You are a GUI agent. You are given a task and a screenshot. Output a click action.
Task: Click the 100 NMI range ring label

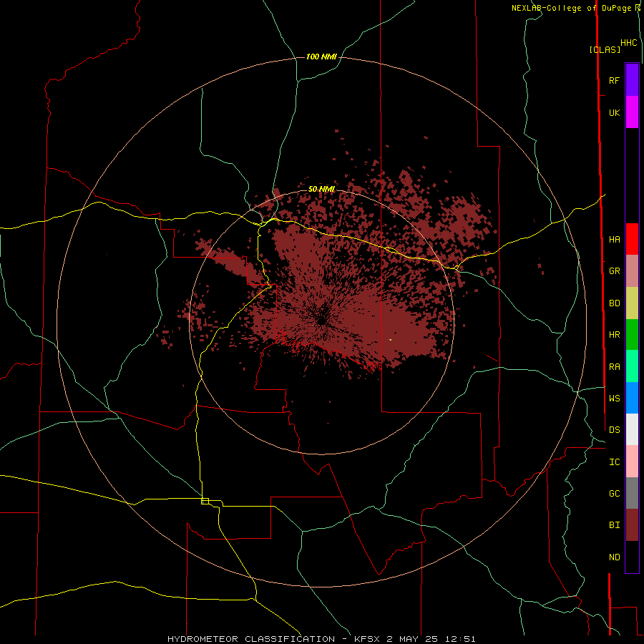click(321, 57)
